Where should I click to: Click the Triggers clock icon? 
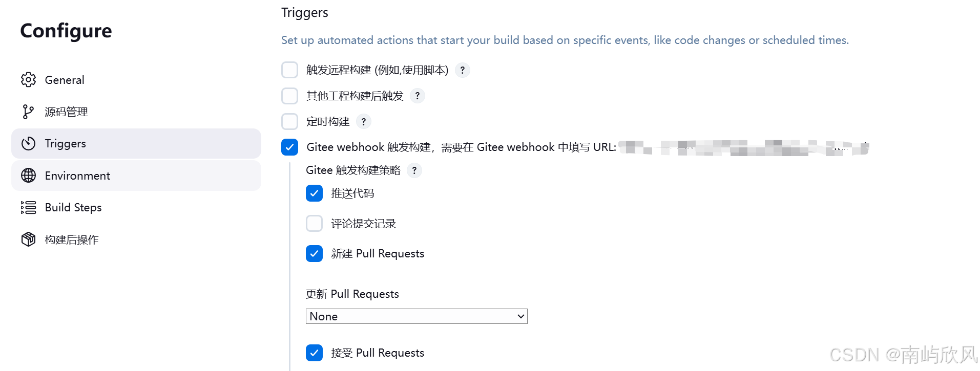coord(29,143)
